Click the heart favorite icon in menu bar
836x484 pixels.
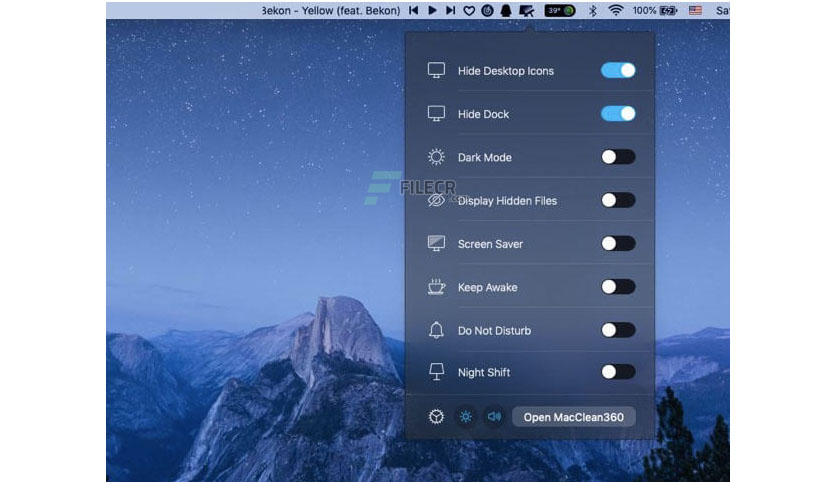pyautogui.click(x=469, y=11)
